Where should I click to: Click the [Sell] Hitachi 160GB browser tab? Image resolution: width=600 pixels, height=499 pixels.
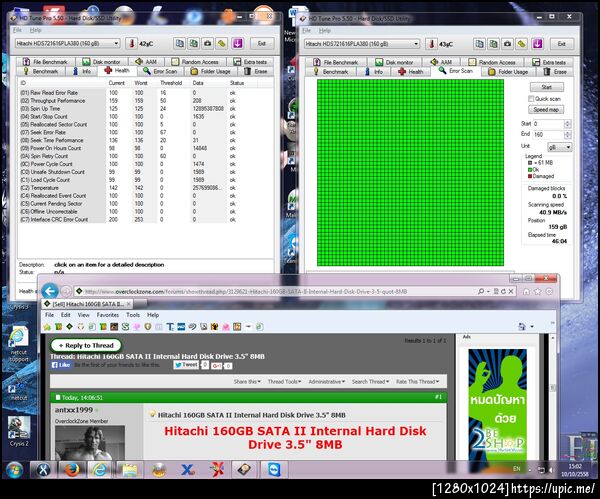coord(88,304)
